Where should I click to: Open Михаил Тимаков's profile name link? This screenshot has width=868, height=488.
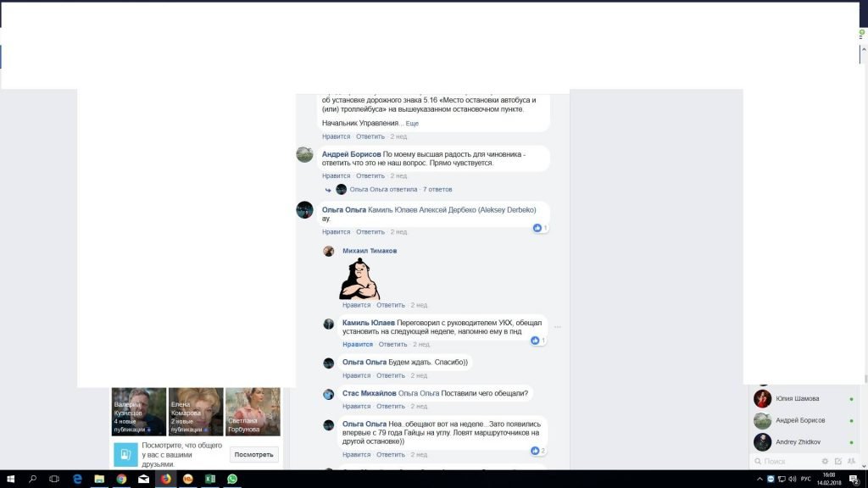tap(370, 251)
